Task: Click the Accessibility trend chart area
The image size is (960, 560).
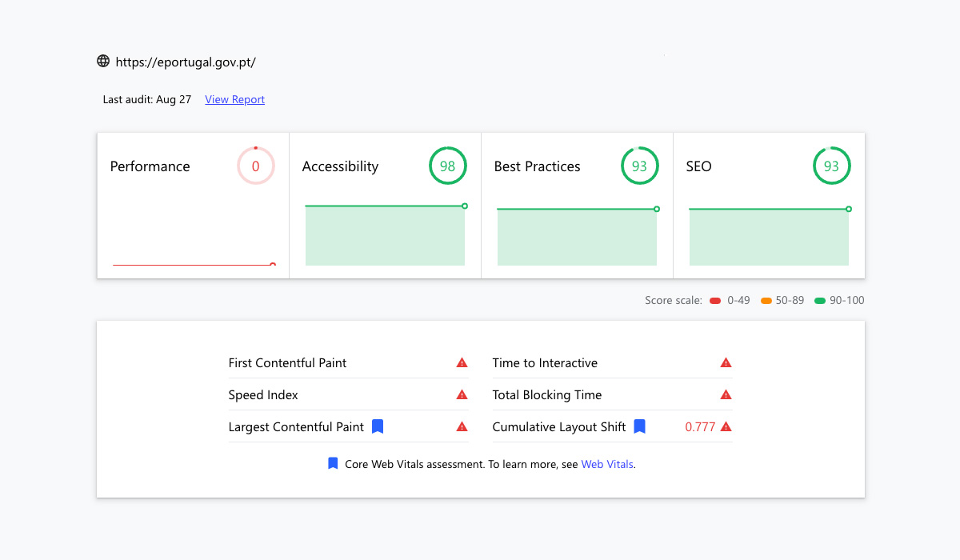Action: (385, 236)
